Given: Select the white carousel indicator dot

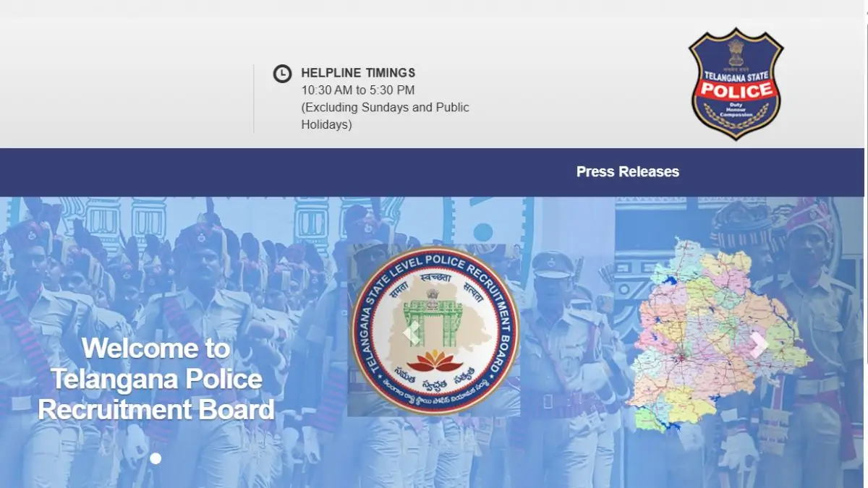Looking at the screenshot, I should (x=156, y=458).
